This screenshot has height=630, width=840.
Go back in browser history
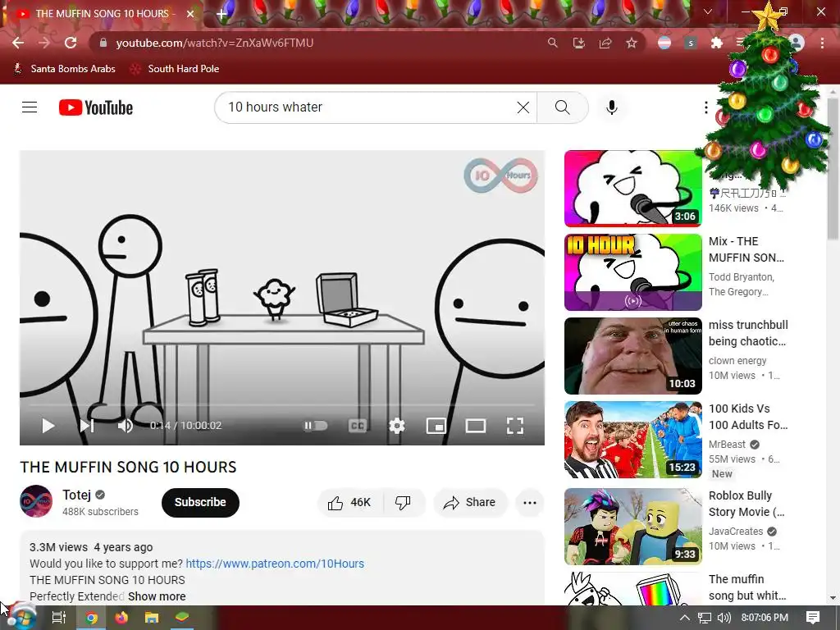tap(18, 43)
